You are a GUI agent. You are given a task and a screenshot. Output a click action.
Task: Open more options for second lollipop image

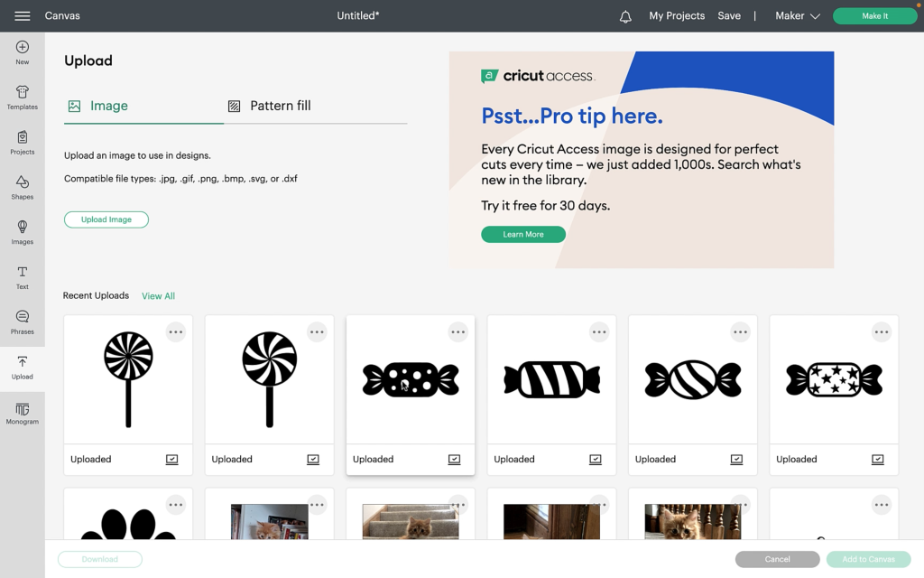click(x=317, y=332)
